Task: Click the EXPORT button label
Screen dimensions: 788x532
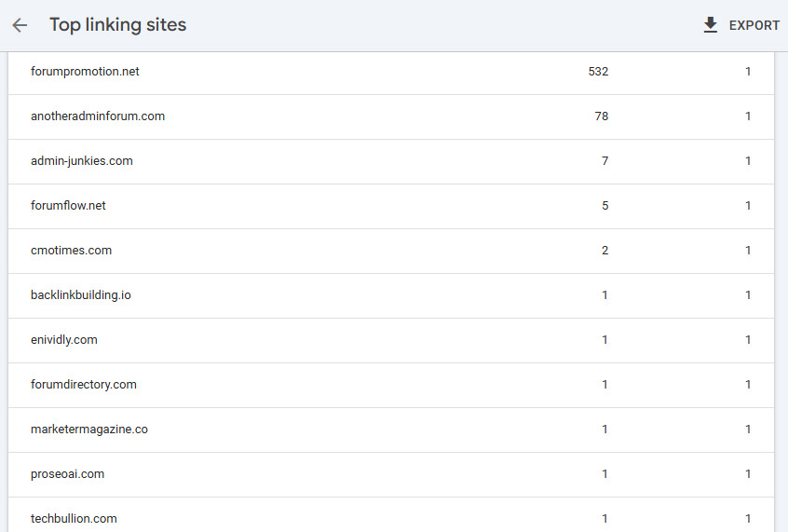Action: [x=754, y=25]
